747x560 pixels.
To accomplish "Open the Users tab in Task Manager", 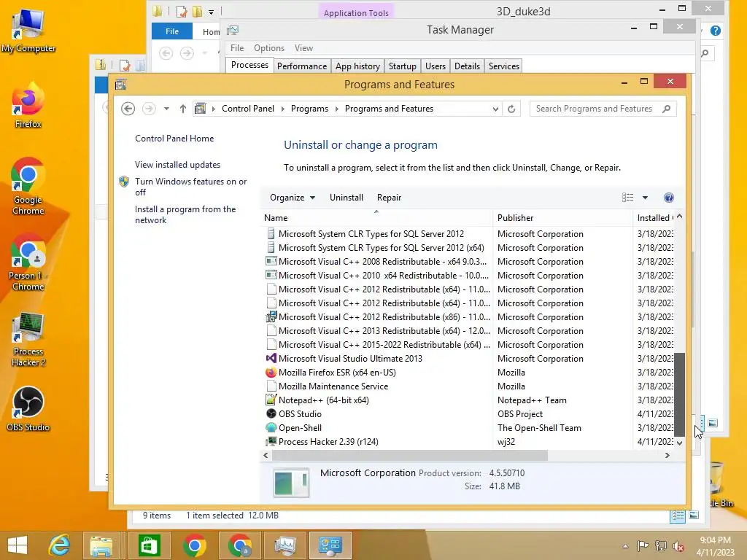I will pyautogui.click(x=436, y=66).
